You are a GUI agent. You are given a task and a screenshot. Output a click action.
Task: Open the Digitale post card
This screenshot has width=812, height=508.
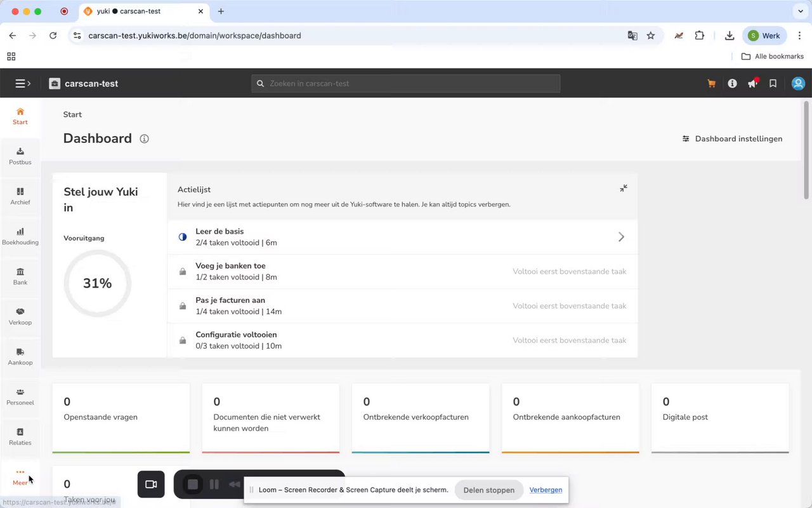pyautogui.click(x=720, y=418)
